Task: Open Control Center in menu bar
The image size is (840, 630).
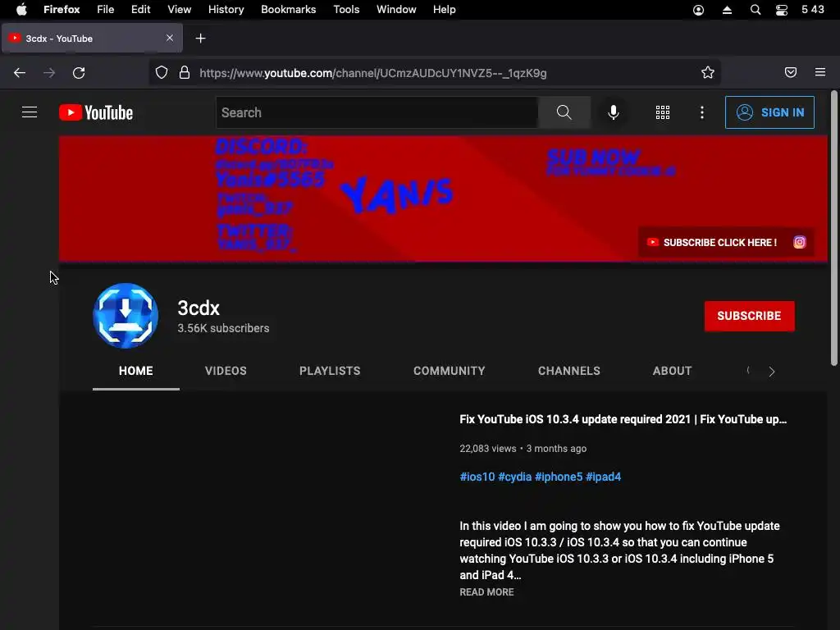Action: tap(782, 10)
